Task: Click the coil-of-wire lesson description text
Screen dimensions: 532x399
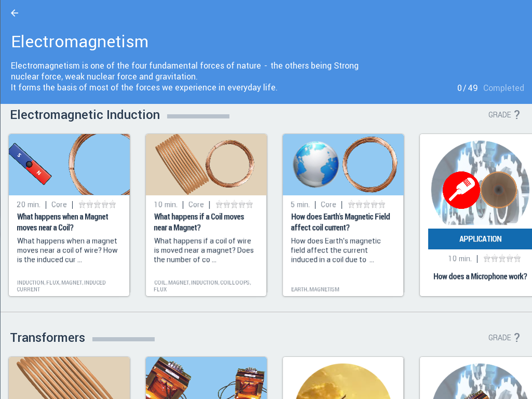Action: (204, 250)
